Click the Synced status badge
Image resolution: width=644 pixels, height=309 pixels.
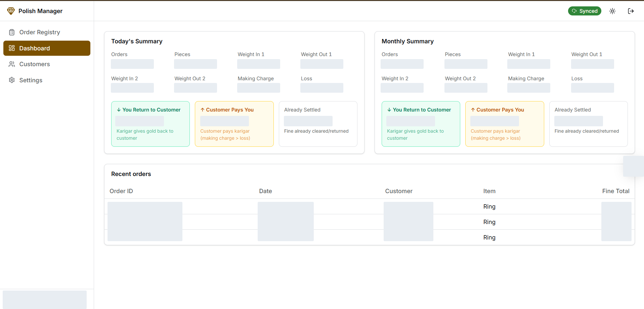(x=585, y=11)
